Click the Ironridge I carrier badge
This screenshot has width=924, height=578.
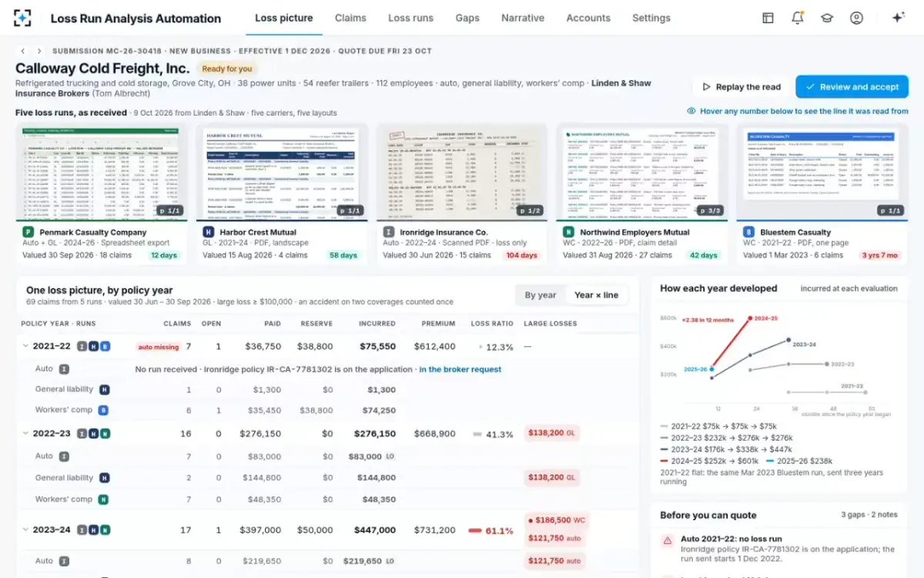pos(388,232)
